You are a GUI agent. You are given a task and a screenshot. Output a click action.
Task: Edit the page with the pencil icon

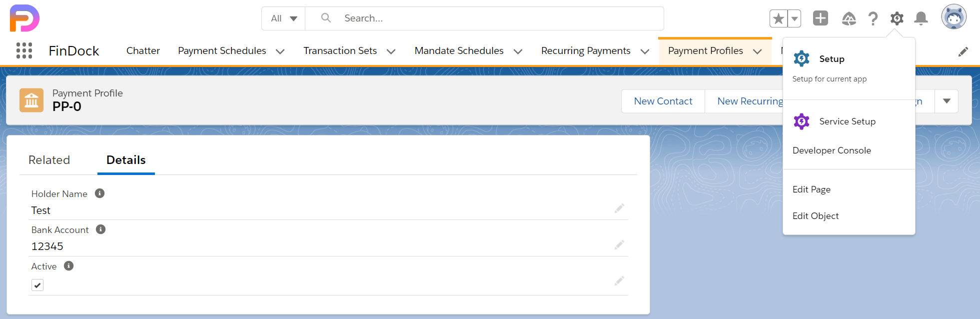(x=964, y=51)
